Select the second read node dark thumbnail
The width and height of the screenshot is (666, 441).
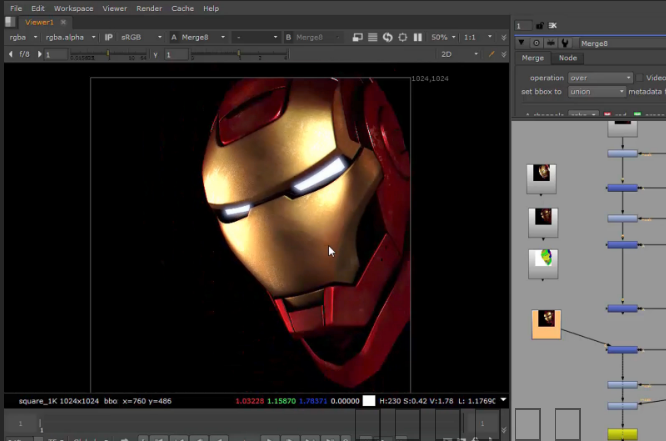coord(543,222)
